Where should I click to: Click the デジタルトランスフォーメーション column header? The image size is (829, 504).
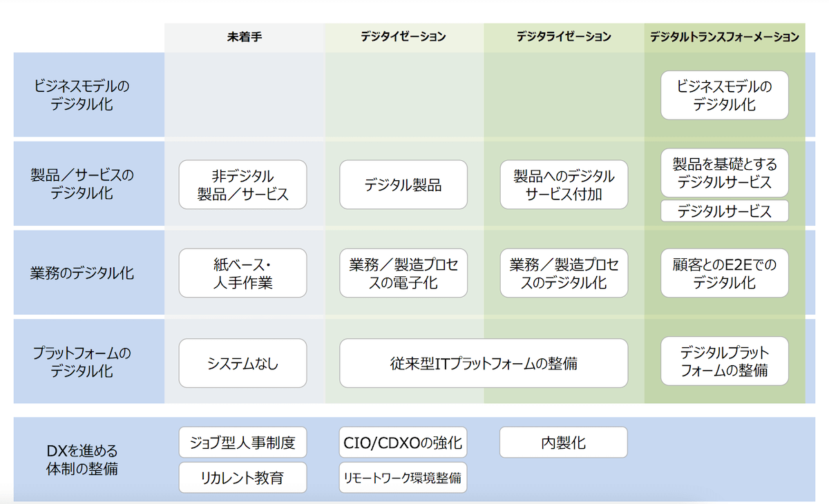tap(724, 37)
